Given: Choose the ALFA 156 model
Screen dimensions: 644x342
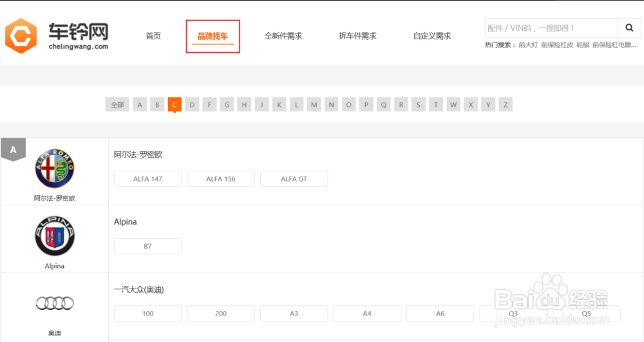Looking at the screenshot, I should click(x=221, y=178).
